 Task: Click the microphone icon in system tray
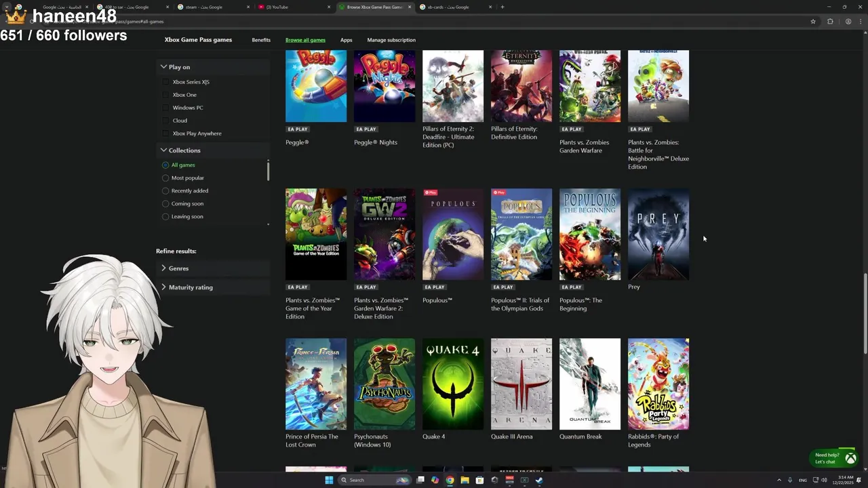pos(789,480)
